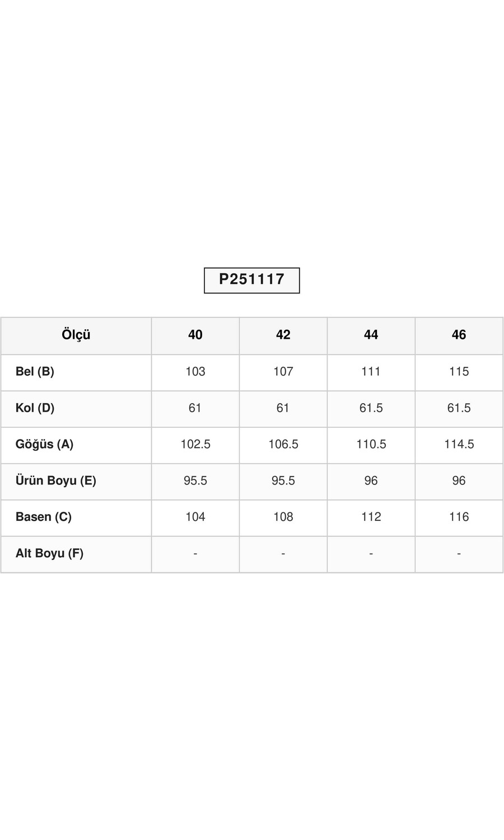Select the Göğüs (A) row label
This screenshot has height=840, width=504.
click(x=44, y=445)
